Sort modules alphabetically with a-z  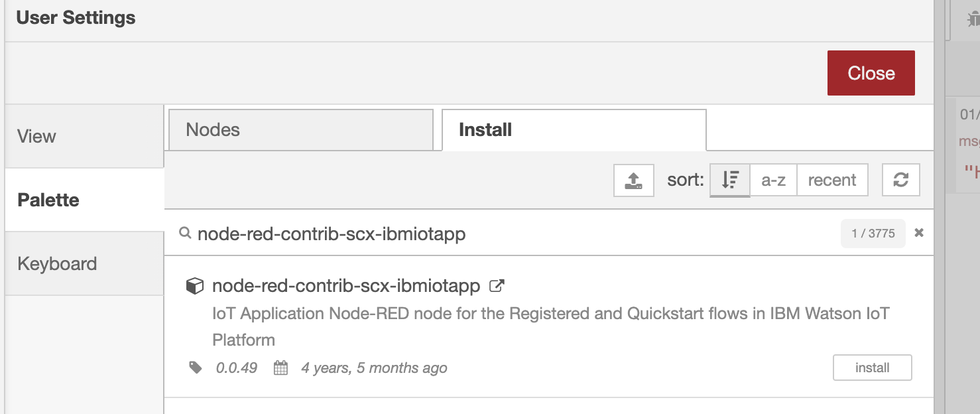[x=772, y=180]
